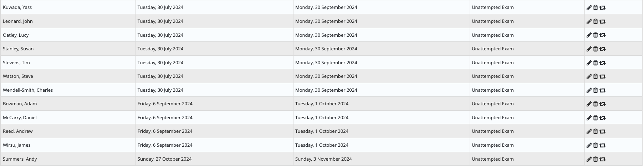Delete the Leonard, John exam row
The image size is (644, 166).
click(596, 21)
